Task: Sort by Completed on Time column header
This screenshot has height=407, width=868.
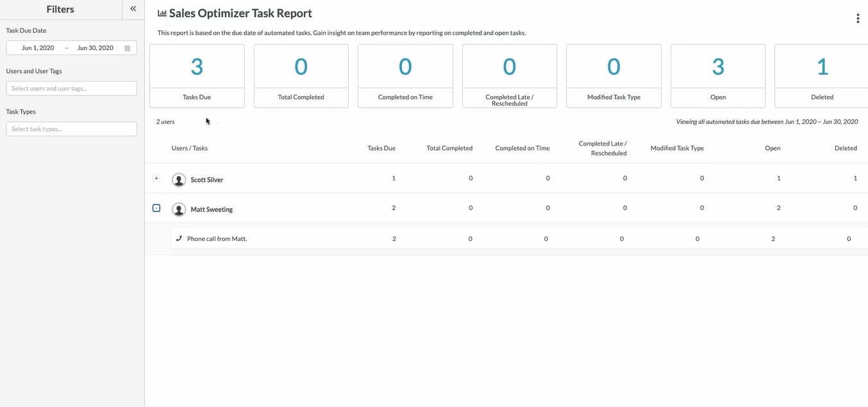Action: [x=522, y=148]
